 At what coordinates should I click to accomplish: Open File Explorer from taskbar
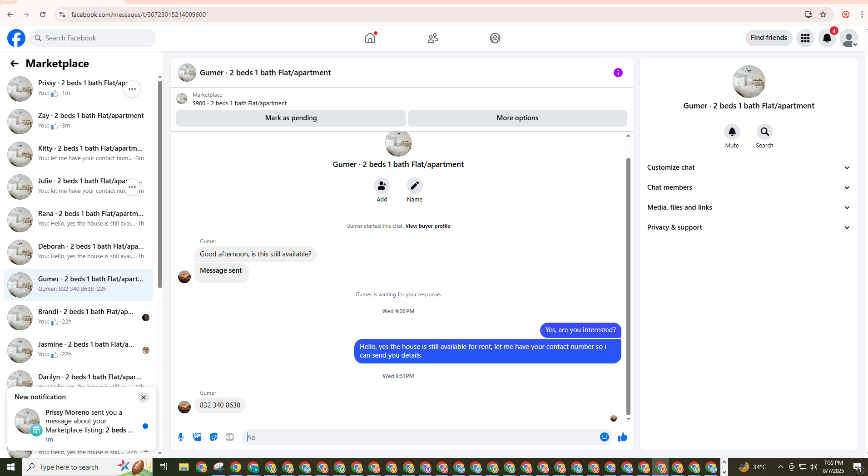184,467
